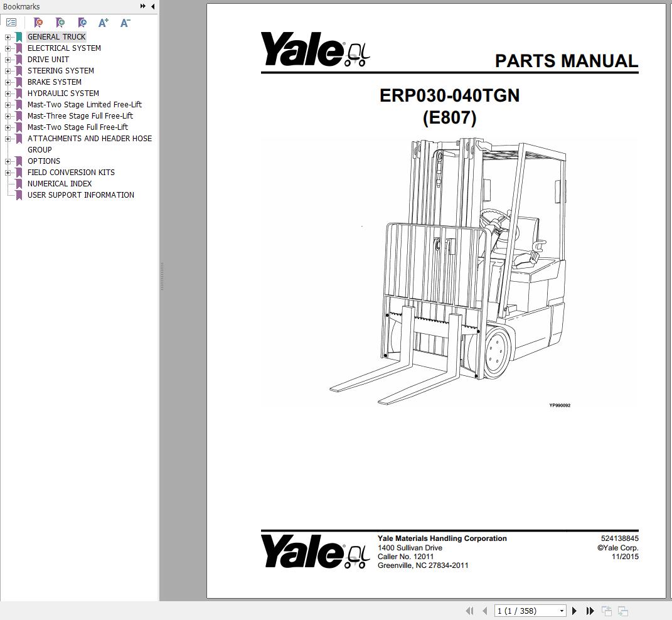Go to first page using double-arrow icon
The width and height of the screenshot is (672, 620).
coord(469,610)
